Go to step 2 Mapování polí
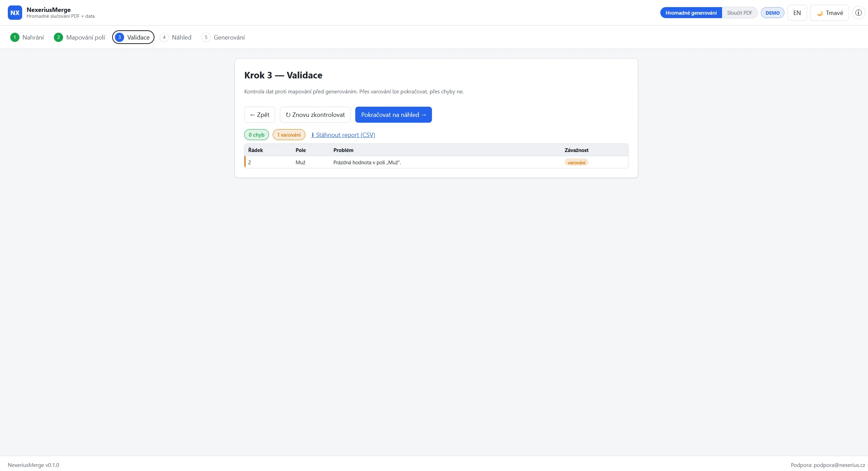The image size is (868, 471). 79,37
